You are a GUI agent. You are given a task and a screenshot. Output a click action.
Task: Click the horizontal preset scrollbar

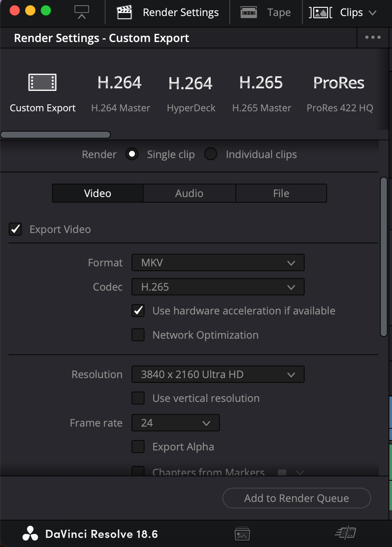pyautogui.click(x=55, y=135)
